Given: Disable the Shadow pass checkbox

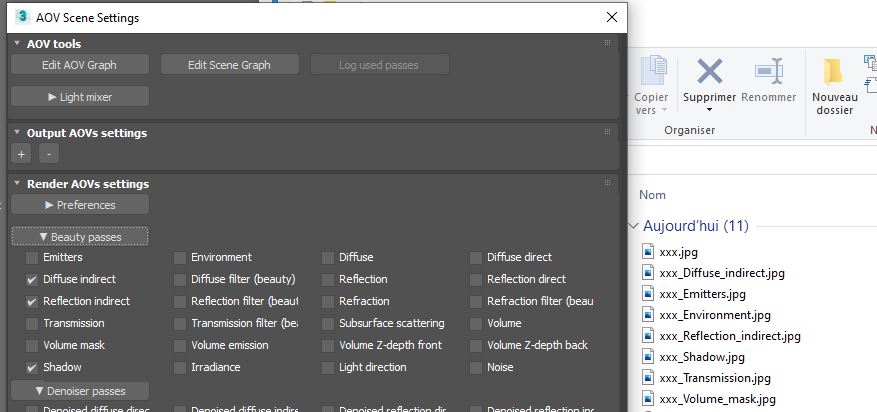Looking at the screenshot, I should [x=32, y=368].
